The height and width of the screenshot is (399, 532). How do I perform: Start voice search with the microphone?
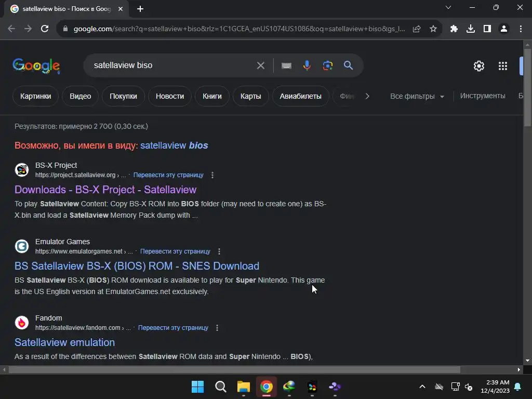point(307,65)
